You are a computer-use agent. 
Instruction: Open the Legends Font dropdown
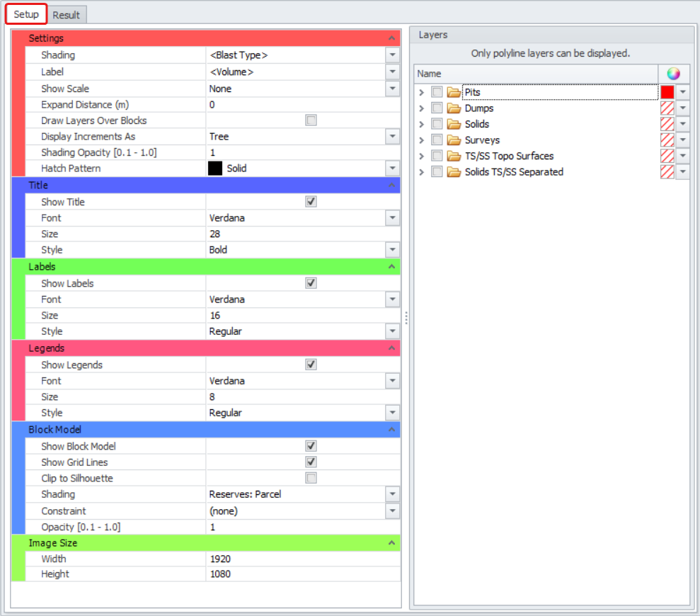pos(392,381)
